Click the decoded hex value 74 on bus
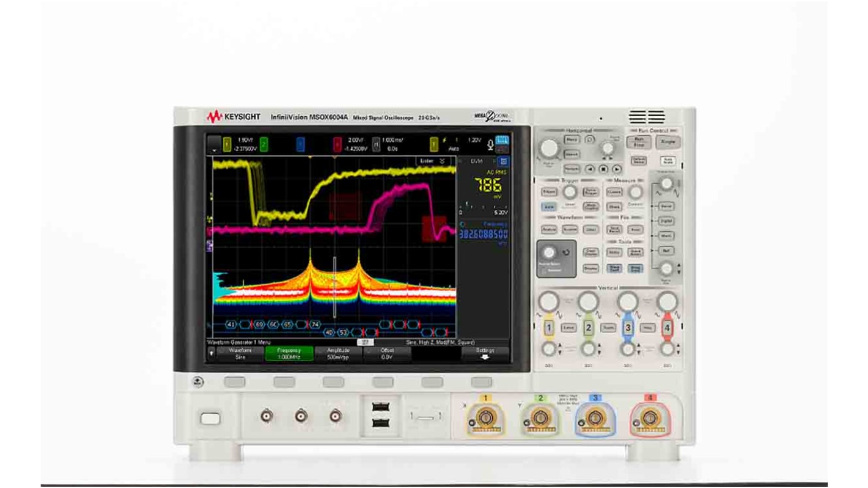Image resolution: width=868 pixels, height=488 pixels. (x=315, y=324)
